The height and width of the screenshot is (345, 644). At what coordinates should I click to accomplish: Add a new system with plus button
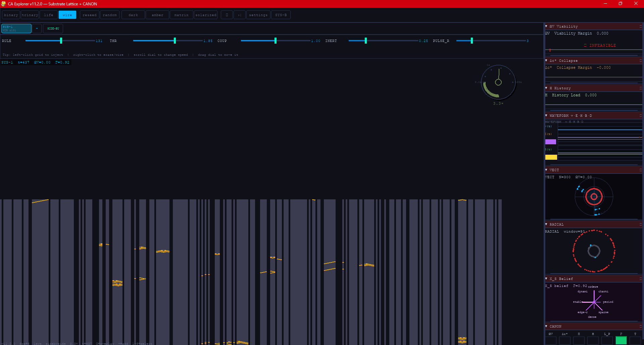tap(37, 29)
